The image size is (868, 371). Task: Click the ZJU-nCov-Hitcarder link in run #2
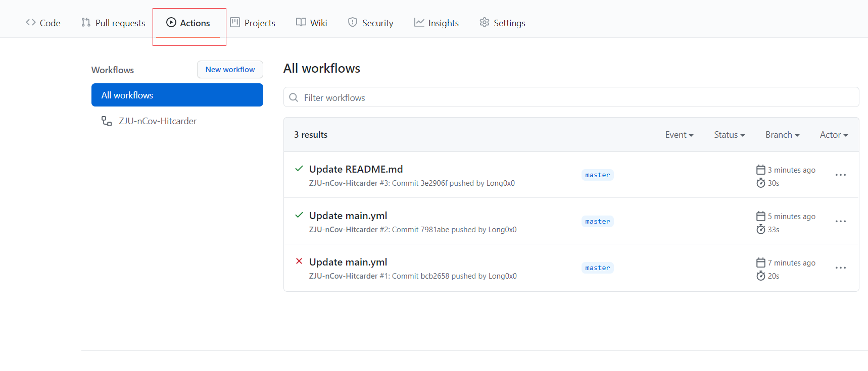tap(343, 230)
